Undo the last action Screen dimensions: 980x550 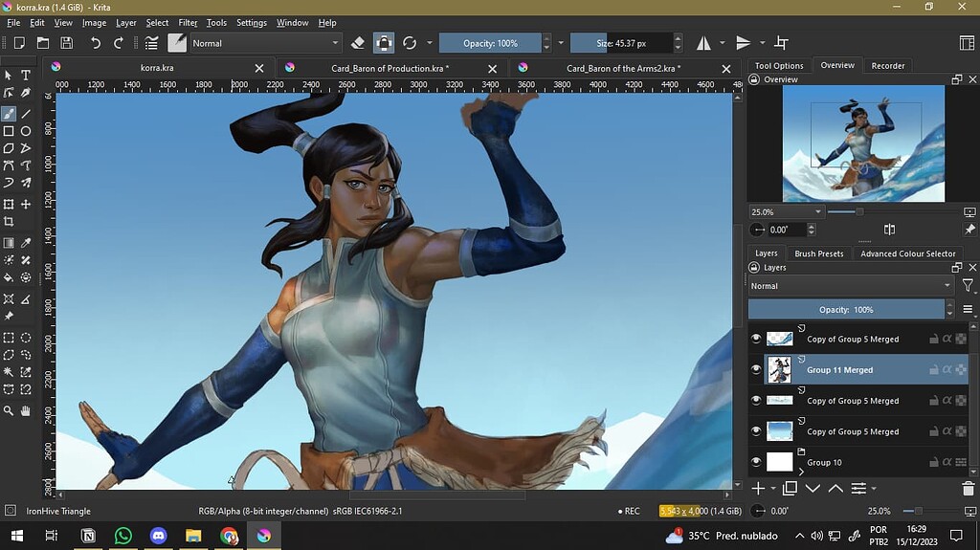point(95,43)
